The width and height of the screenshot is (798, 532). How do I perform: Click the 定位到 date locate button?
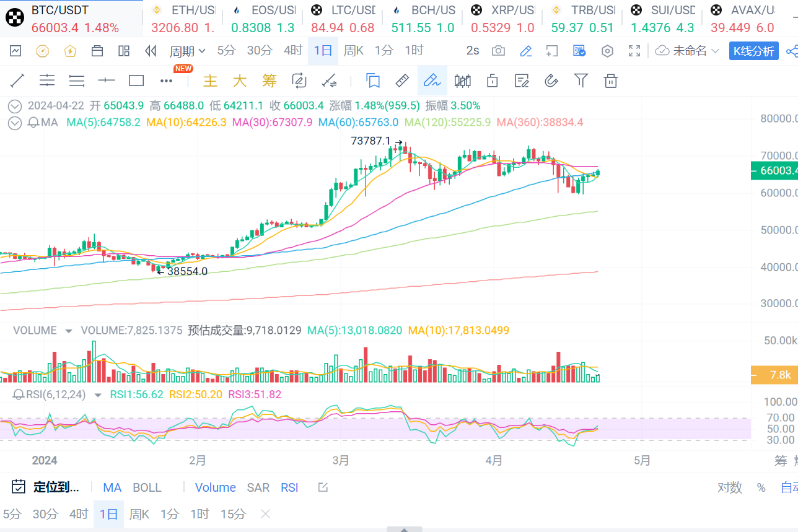point(46,487)
